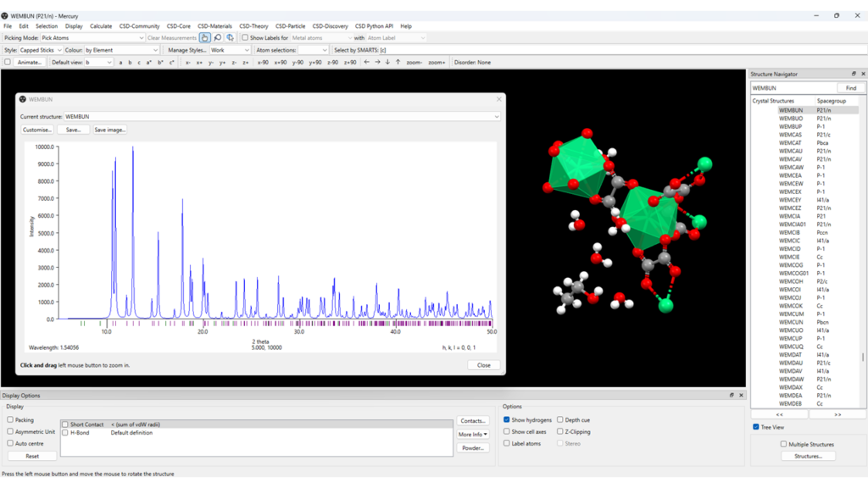This screenshot has height=488, width=868.
Task: Float the Structure Navigator panel
Action: click(854, 74)
